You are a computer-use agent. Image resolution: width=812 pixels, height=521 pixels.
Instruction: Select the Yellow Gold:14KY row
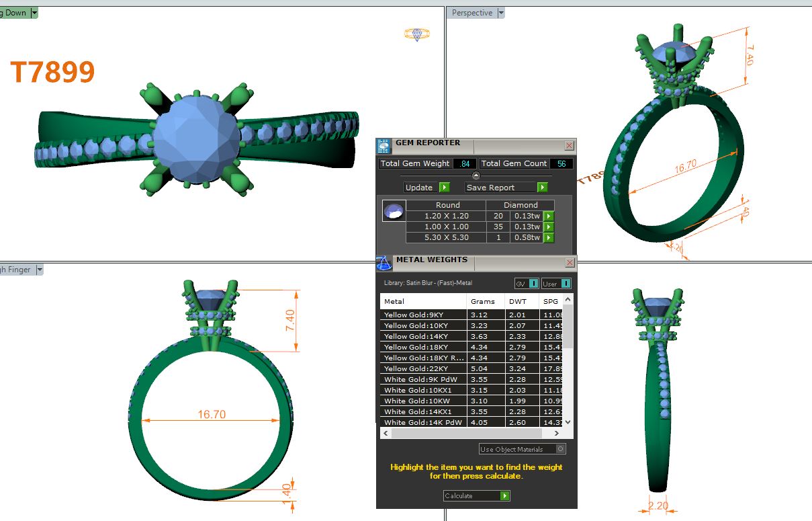click(x=423, y=336)
